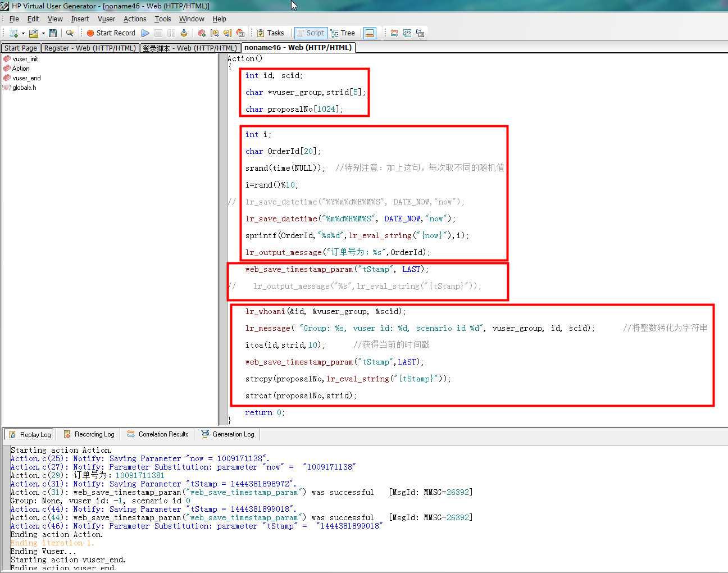Click the 'strcat(proposalNo,strid);' code line
The height and width of the screenshot is (573, 728).
[301, 396]
